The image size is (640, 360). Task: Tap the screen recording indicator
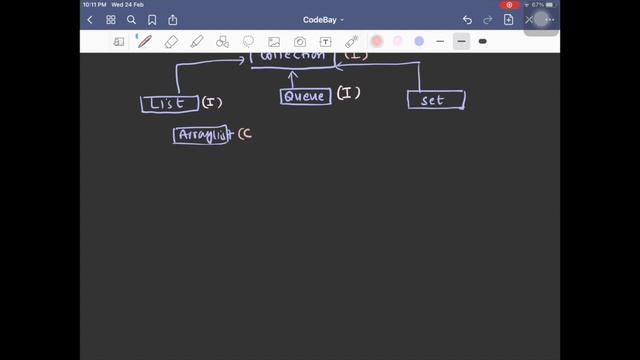(x=509, y=5)
